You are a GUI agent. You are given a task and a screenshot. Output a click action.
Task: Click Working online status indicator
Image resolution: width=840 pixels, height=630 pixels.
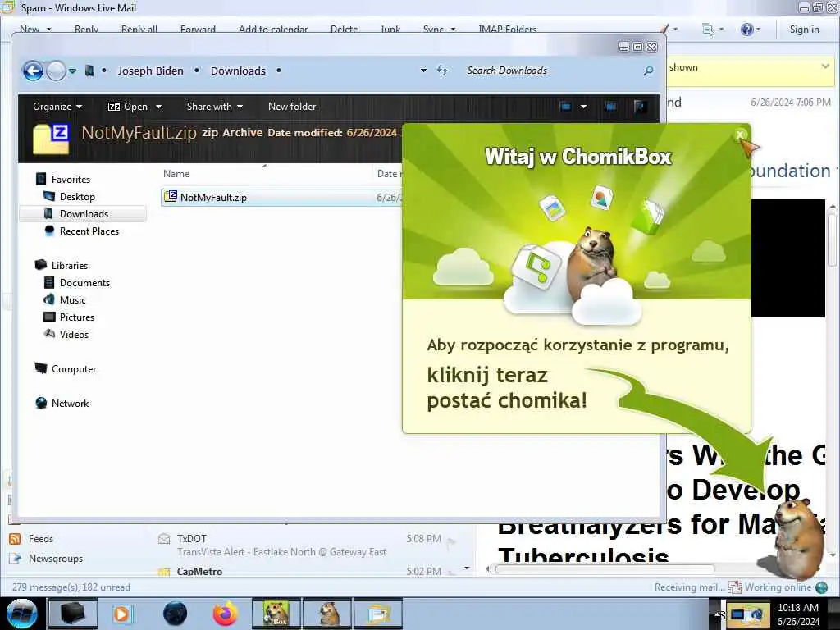778,587
